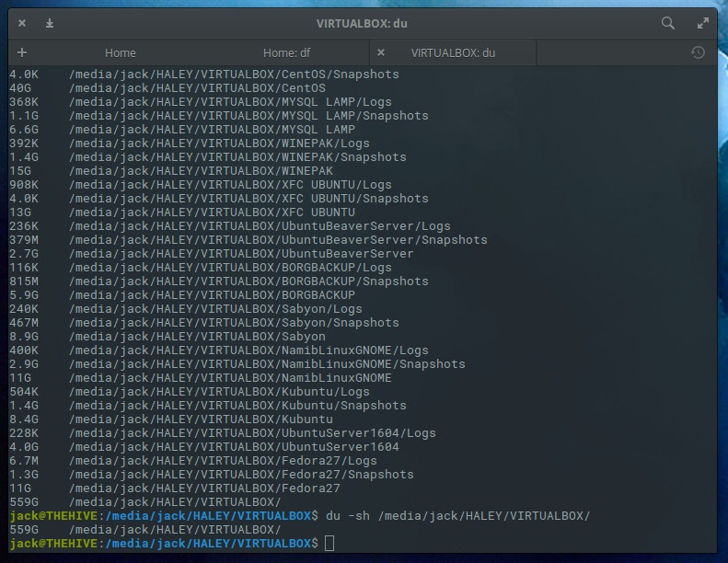Image resolution: width=728 pixels, height=563 pixels.
Task: Click the down-arrow icon beside window close
Action: coord(50,23)
